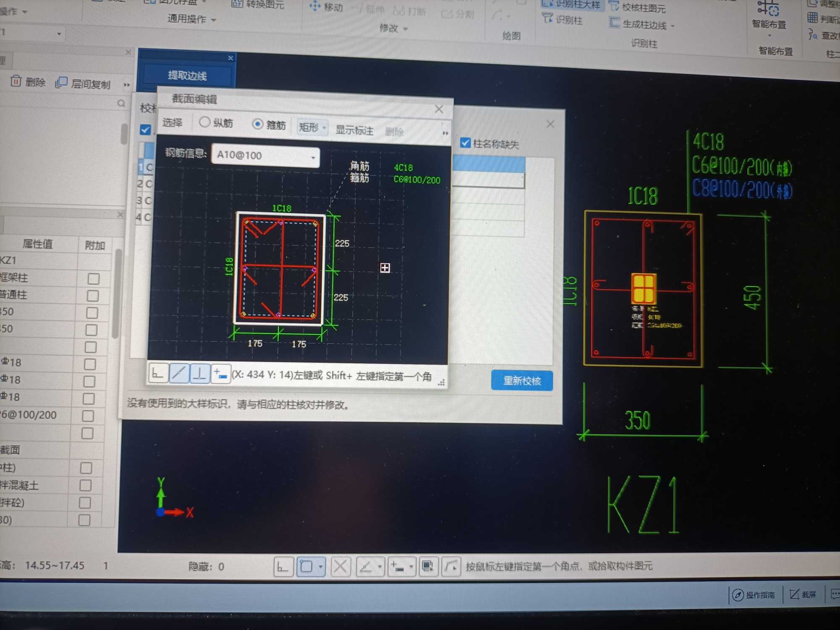Screen dimensions: 840x630
Task: Uncheck the 柱名称缺失 checkbox
Action: click(x=465, y=143)
